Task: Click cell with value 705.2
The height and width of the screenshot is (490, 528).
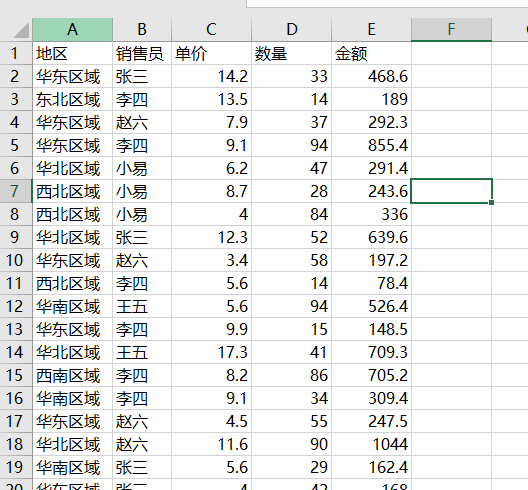Action: pos(371,375)
